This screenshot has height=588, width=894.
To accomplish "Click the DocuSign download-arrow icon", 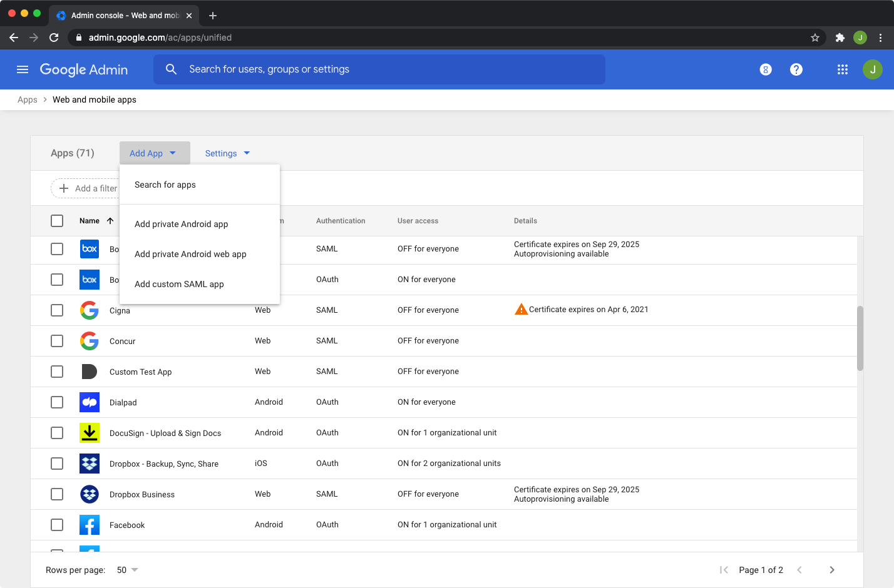I will [90, 433].
